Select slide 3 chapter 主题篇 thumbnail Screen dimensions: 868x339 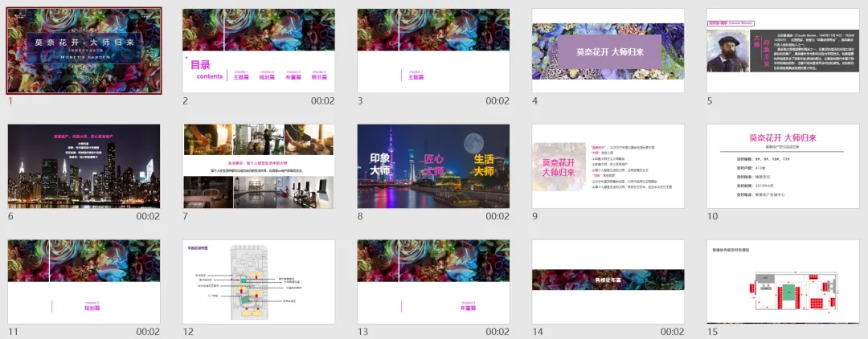tap(433, 51)
